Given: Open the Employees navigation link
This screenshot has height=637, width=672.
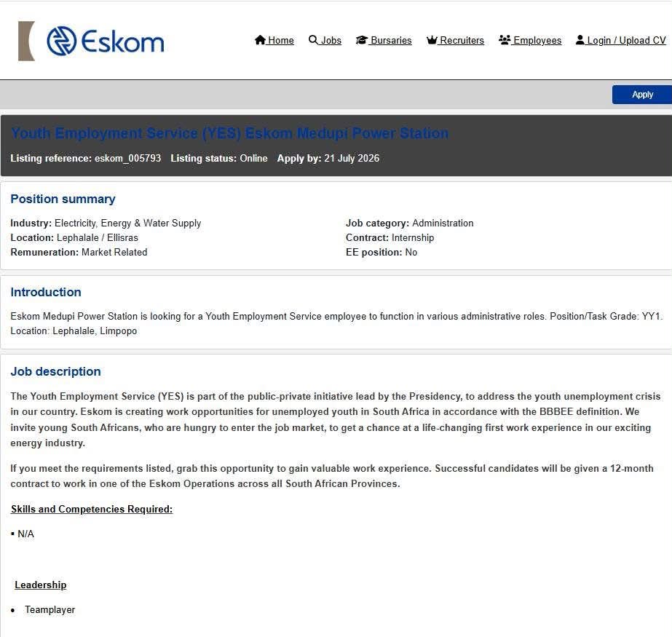Looking at the screenshot, I should point(537,40).
